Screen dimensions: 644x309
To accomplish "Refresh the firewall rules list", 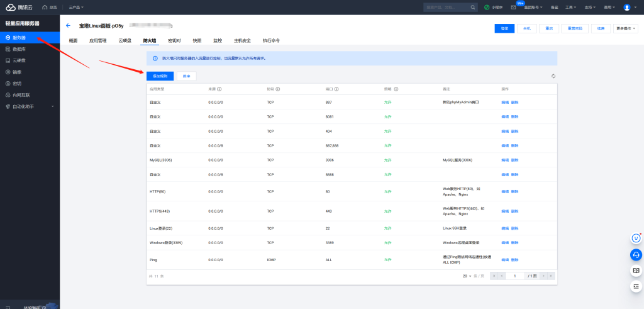I will pyautogui.click(x=553, y=76).
